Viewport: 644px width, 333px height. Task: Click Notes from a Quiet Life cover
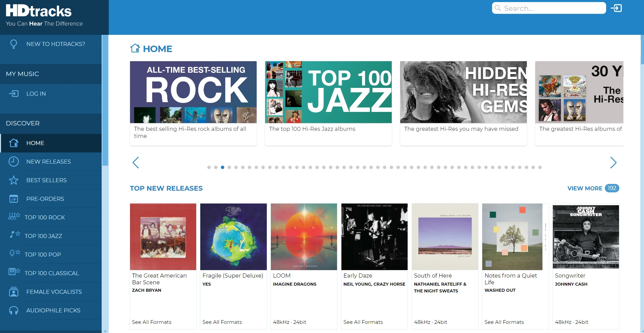click(x=515, y=237)
